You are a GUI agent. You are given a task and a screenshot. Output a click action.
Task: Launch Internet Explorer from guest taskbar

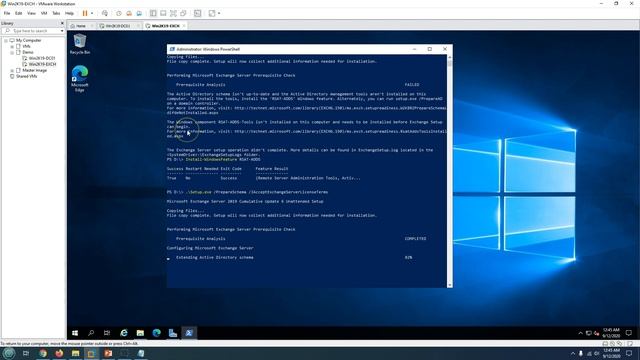(124, 333)
